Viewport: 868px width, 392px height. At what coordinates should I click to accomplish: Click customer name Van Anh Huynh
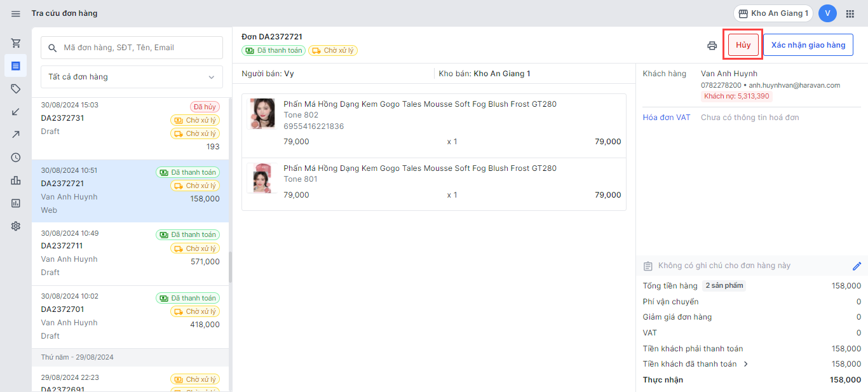point(729,74)
